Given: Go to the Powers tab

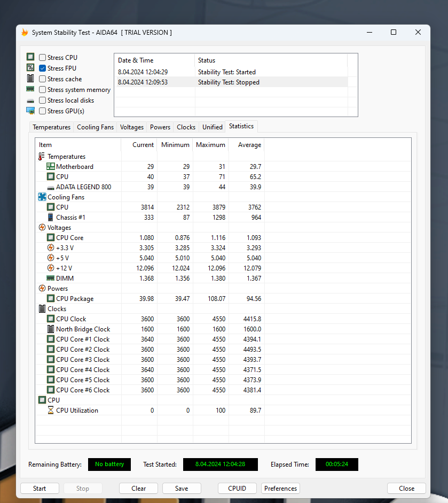Looking at the screenshot, I should click(x=160, y=127).
